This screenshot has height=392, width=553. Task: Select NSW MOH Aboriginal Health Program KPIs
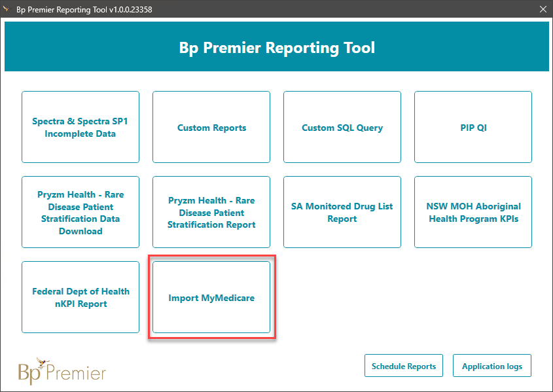tap(473, 212)
